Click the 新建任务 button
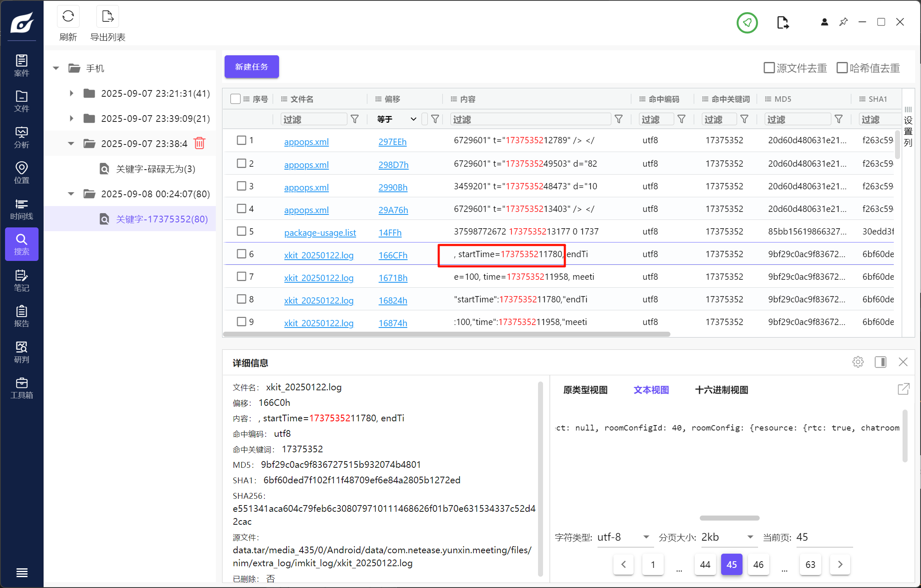The image size is (921, 588). pyautogui.click(x=251, y=67)
